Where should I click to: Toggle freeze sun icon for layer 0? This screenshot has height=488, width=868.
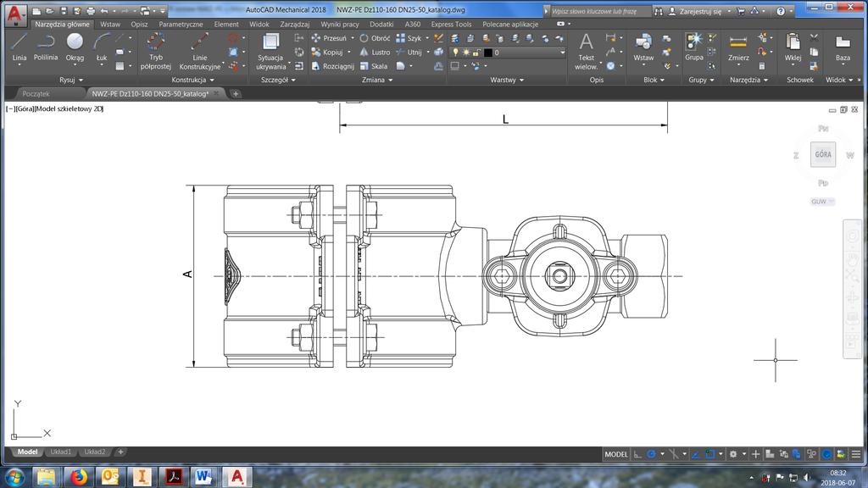pyautogui.click(x=466, y=53)
